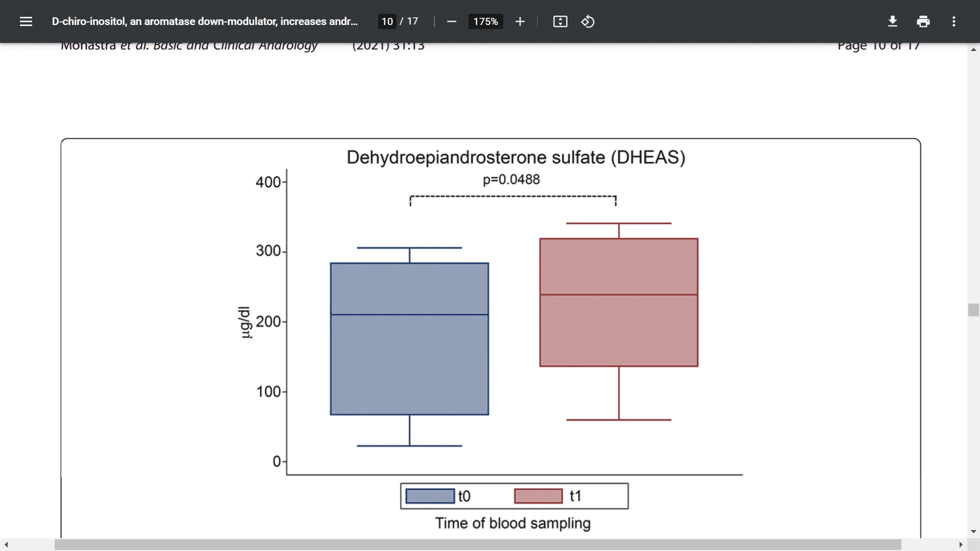Open the more actions three-dot menu
980x551 pixels.
pyautogui.click(x=953, y=21)
